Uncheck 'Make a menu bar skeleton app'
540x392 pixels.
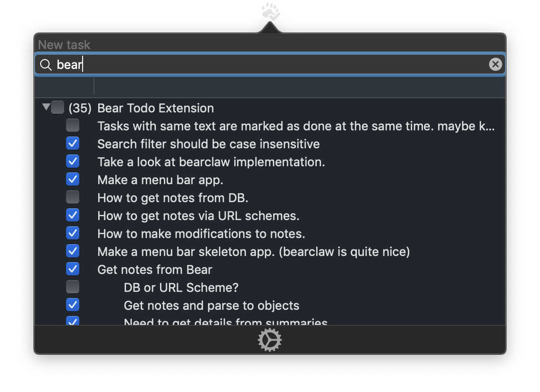pyautogui.click(x=73, y=251)
